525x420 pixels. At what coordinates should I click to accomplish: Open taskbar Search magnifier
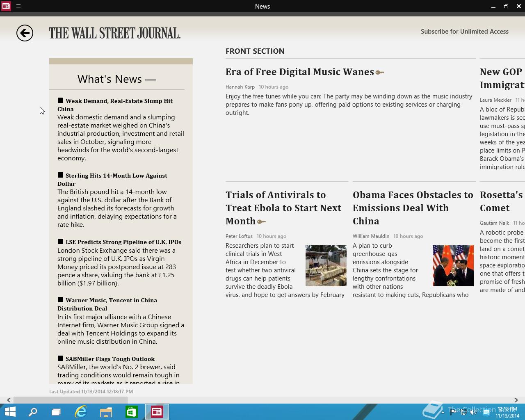point(33,412)
